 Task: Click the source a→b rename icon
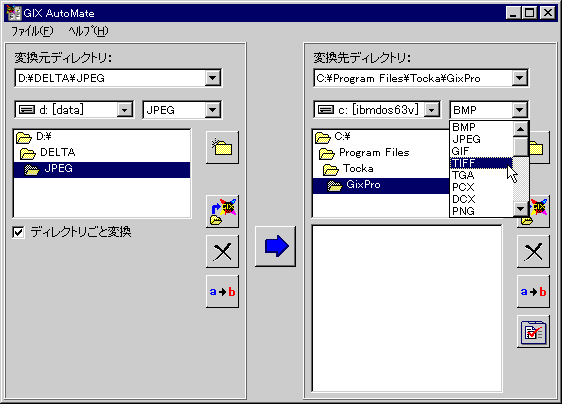(x=222, y=291)
